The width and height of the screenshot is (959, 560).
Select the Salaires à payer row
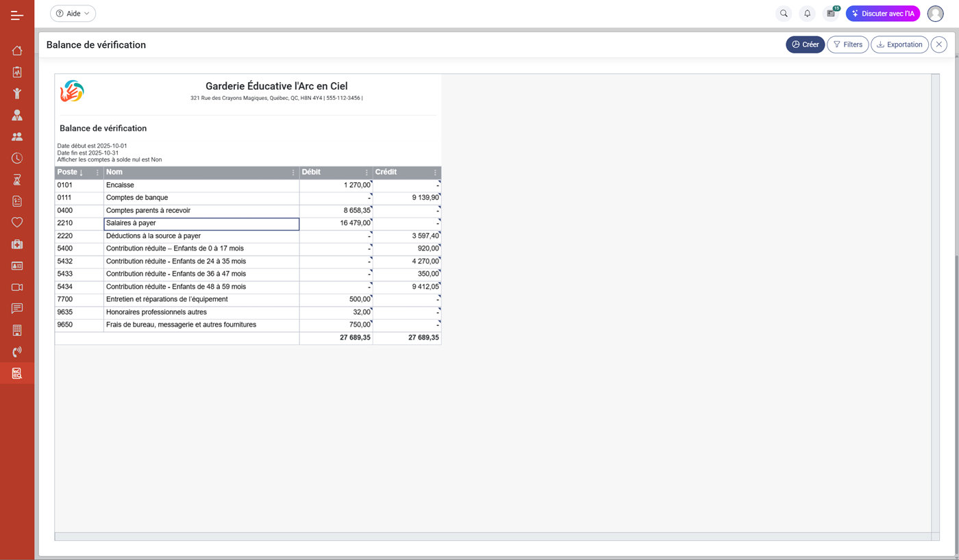pos(201,222)
